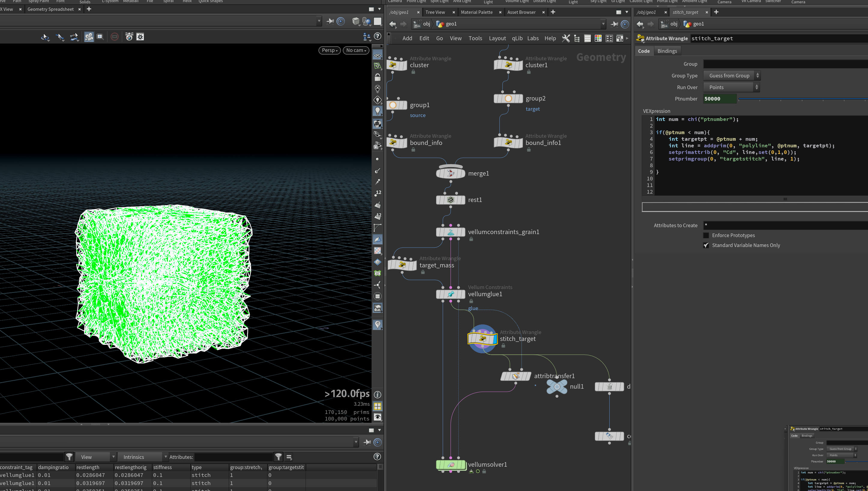
Task: Open the Persp viewport menu
Action: click(x=330, y=50)
